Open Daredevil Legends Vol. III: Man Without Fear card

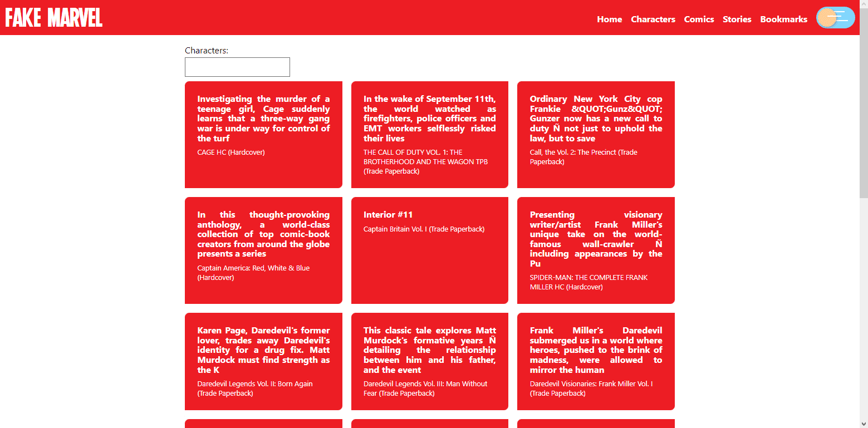click(430, 361)
